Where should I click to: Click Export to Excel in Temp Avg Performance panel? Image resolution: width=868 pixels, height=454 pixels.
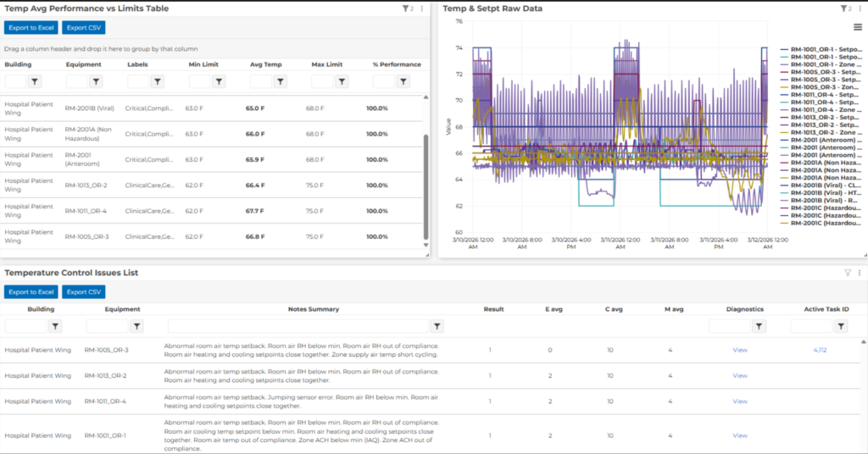click(31, 28)
